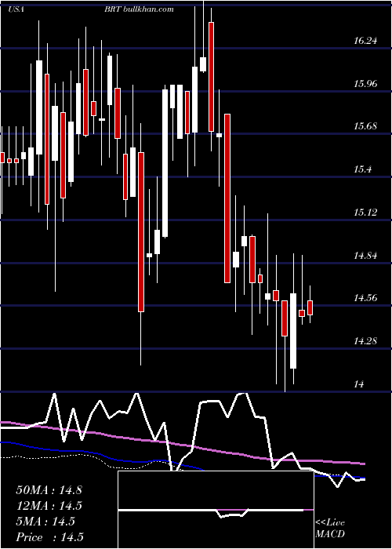
Task: Click the 15.4 price axis label
Action: [362, 169]
